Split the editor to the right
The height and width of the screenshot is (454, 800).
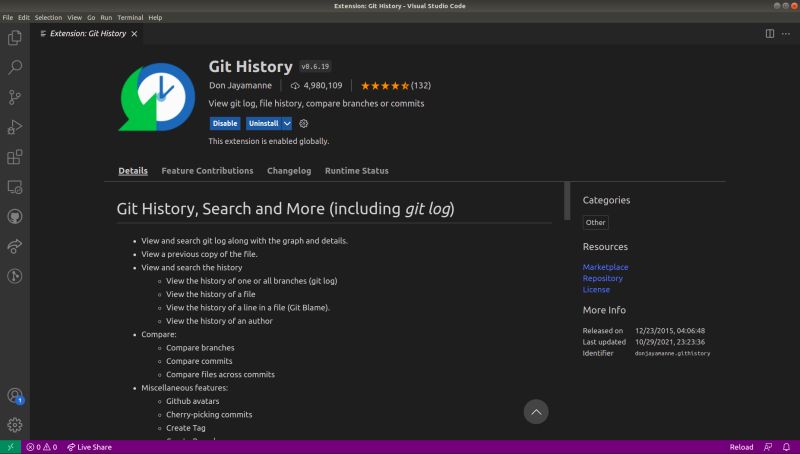pyautogui.click(x=770, y=34)
